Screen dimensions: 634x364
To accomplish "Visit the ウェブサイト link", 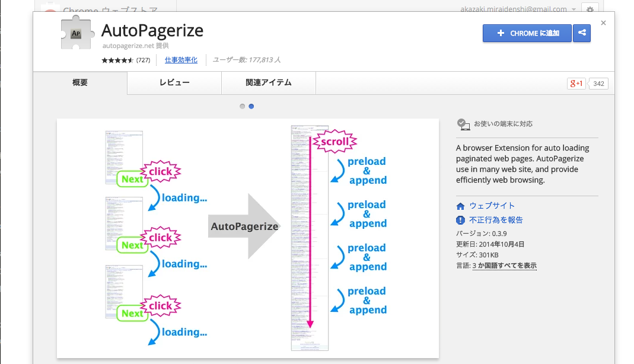I will point(492,206).
